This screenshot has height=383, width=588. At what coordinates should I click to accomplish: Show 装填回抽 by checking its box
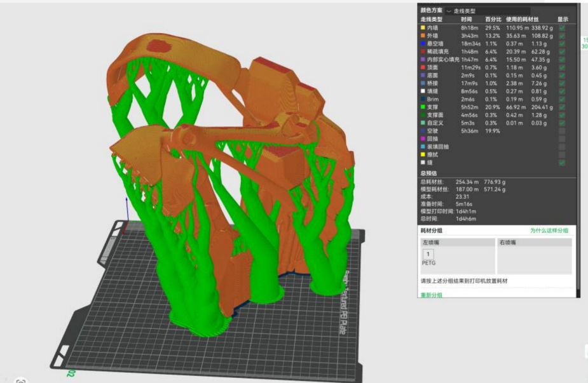click(562, 147)
